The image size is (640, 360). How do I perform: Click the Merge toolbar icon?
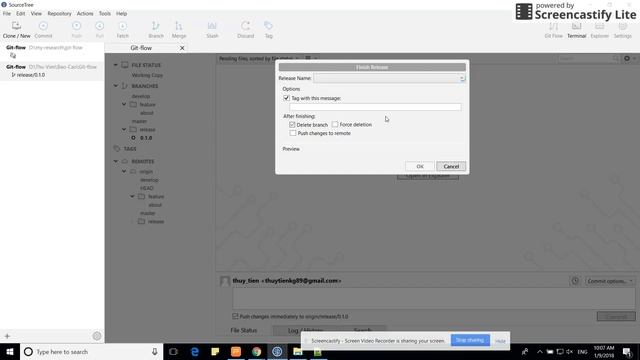[x=179, y=30]
